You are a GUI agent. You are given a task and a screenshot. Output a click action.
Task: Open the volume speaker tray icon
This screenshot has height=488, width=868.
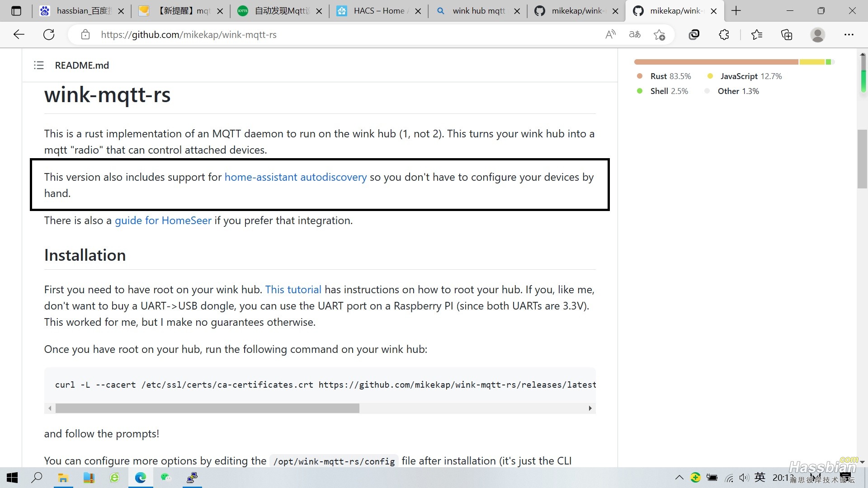744,478
